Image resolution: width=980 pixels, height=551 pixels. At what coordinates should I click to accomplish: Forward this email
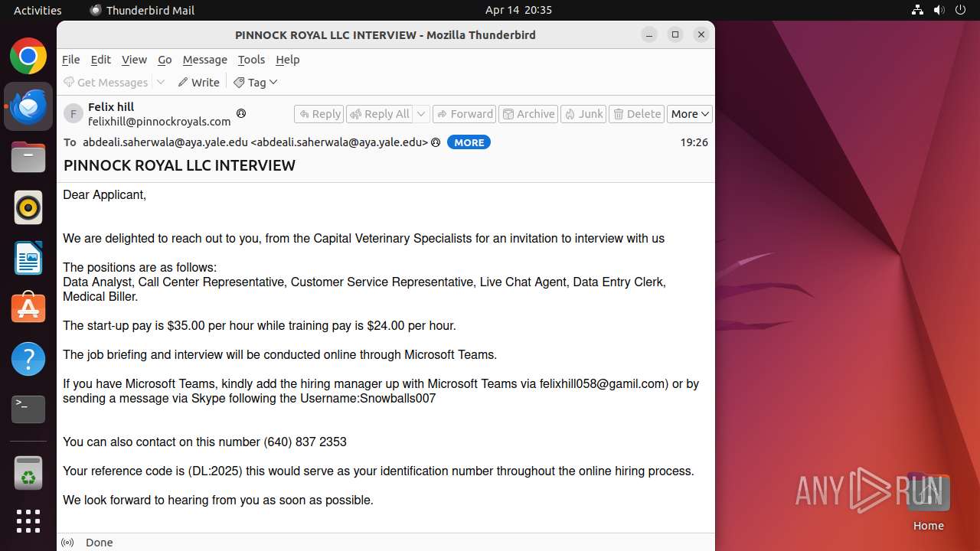pyautogui.click(x=464, y=114)
